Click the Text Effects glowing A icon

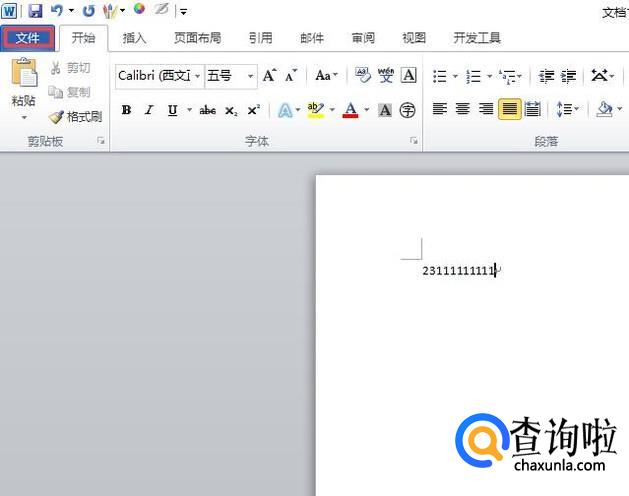click(x=285, y=110)
